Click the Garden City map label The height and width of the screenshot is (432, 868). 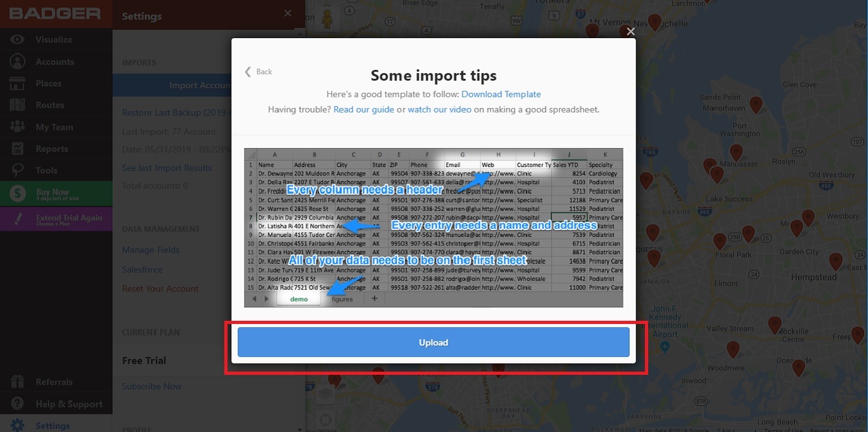[799, 252]
